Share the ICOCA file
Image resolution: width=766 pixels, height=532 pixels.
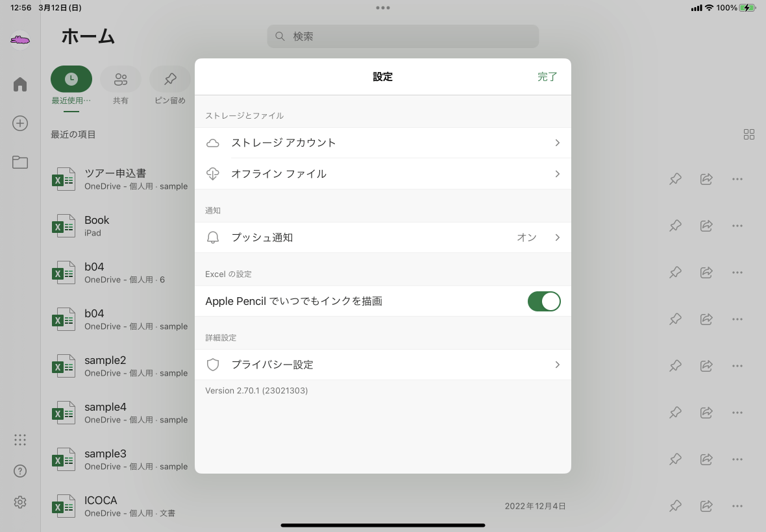pyautogui.click(x=706, y=506)
